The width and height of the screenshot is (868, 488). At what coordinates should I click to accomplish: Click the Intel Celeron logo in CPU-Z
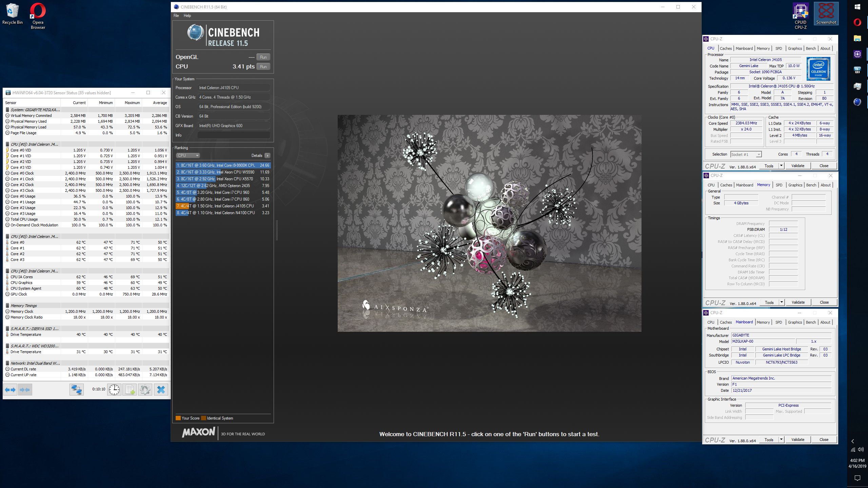coord(818,69)
